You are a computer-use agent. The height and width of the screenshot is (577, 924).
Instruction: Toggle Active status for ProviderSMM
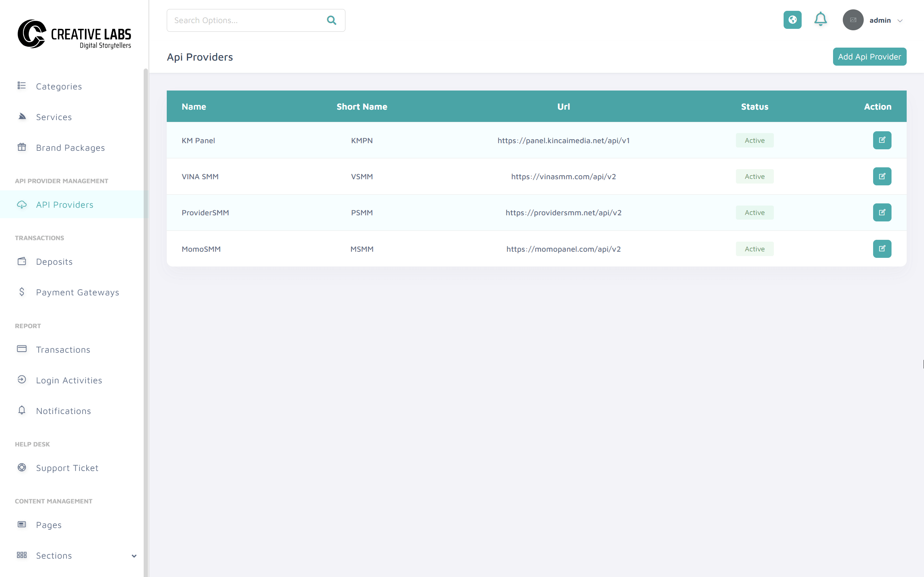754,212
